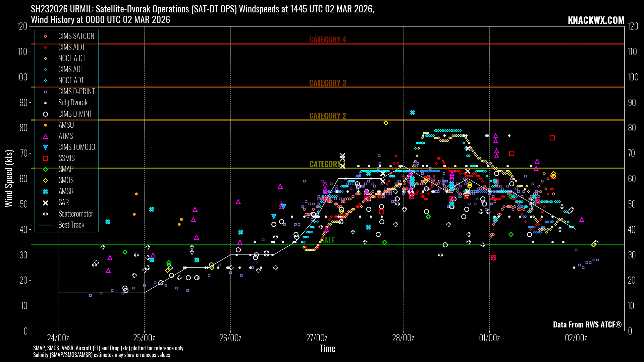
Task: Click the KNACKWX.COM watermark text
Action: (596, 20)
